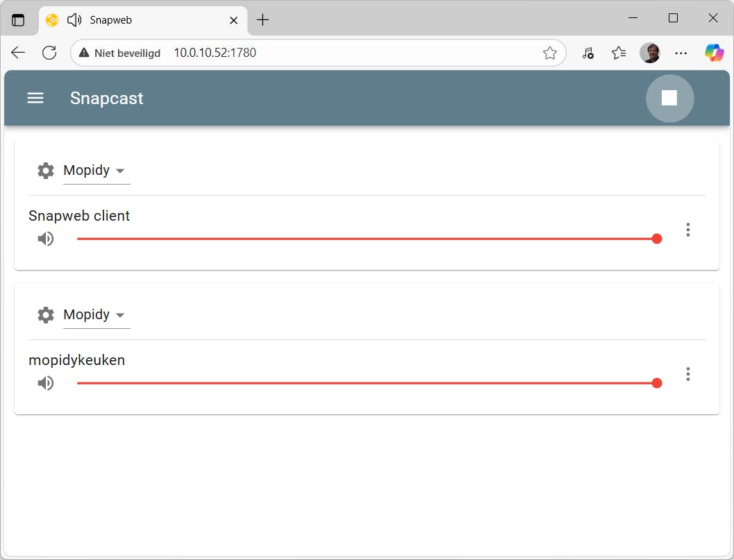Add this page to favorites star
The height and width of the screenshot is (560, 734).
[x=549, y=53]
